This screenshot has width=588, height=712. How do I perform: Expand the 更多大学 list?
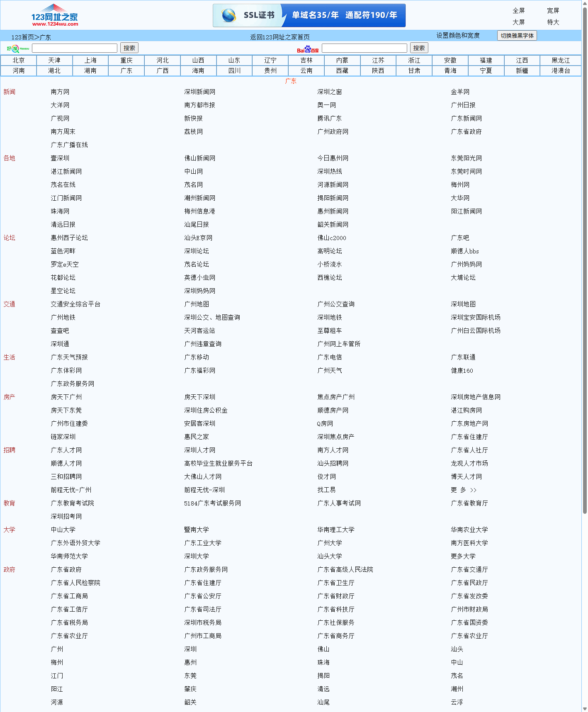click(463, 556)
